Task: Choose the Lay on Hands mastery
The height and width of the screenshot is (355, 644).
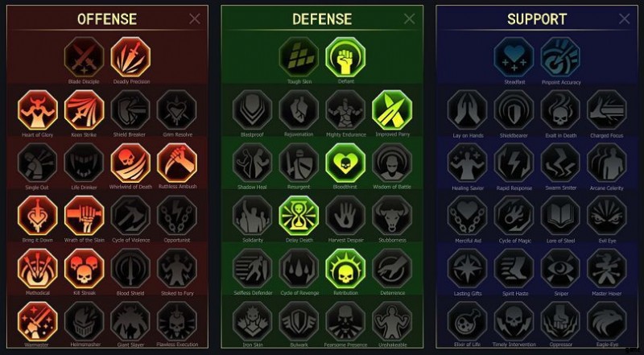Action: [468, 110]
